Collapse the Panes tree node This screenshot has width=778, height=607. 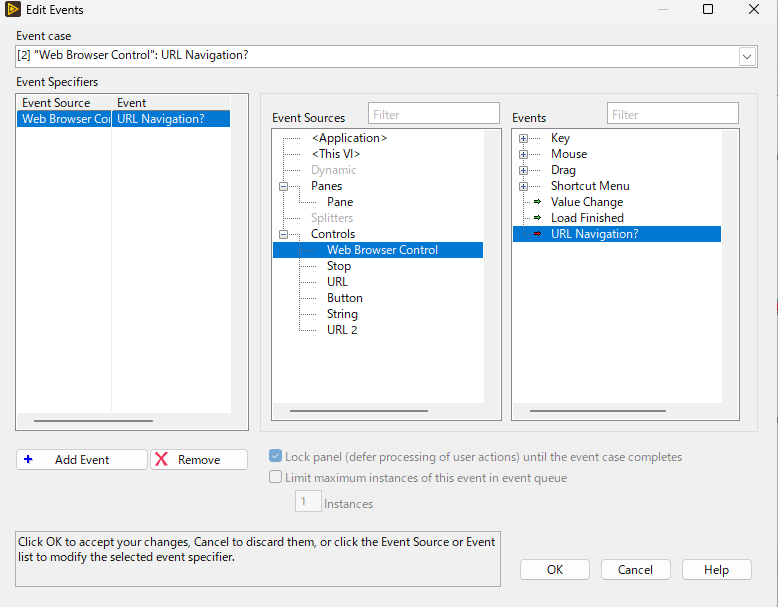point(283,187)
